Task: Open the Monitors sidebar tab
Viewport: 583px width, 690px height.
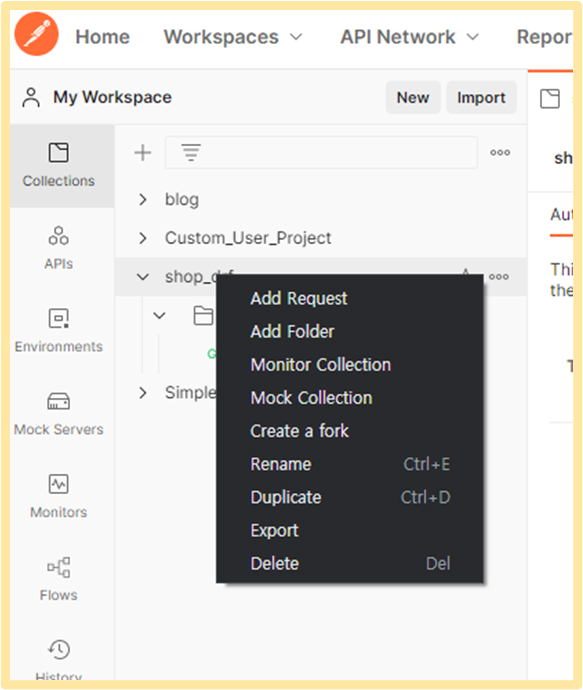Action: [x=59, y=496]
